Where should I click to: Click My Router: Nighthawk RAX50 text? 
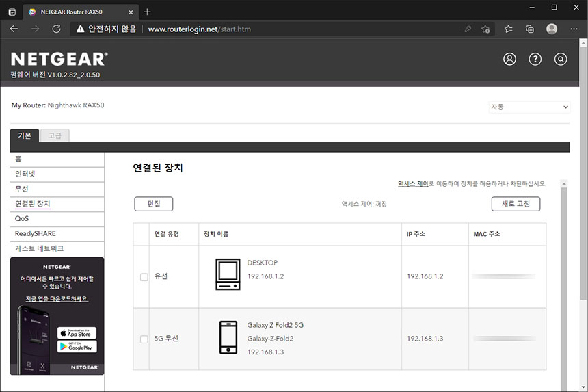tap(57, 105)
